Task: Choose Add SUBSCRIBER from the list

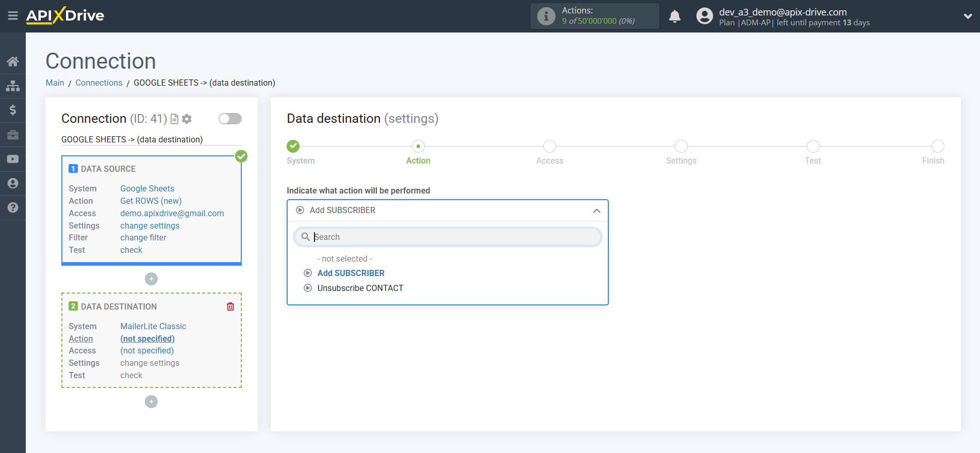Action: pyautogui.click(x=351, y=273)
